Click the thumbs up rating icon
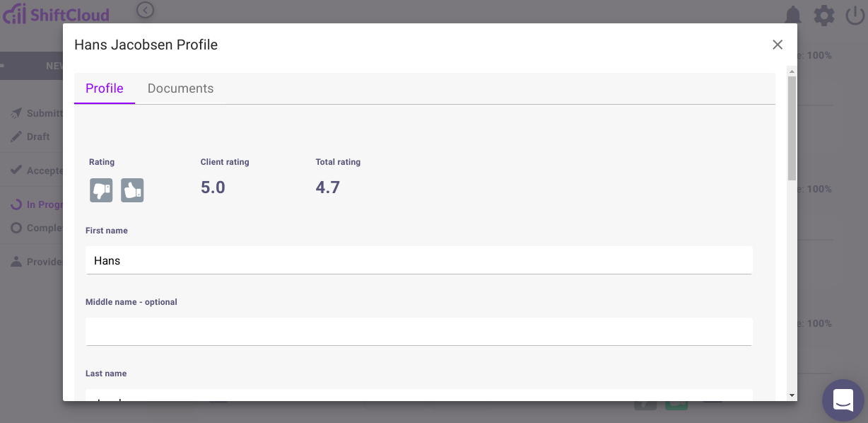 point(132,190)
